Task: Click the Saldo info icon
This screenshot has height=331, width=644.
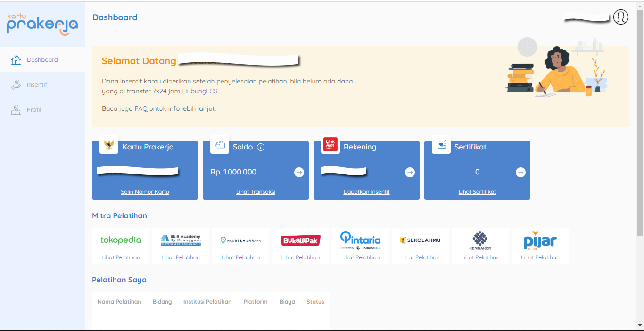Action: 261,147
